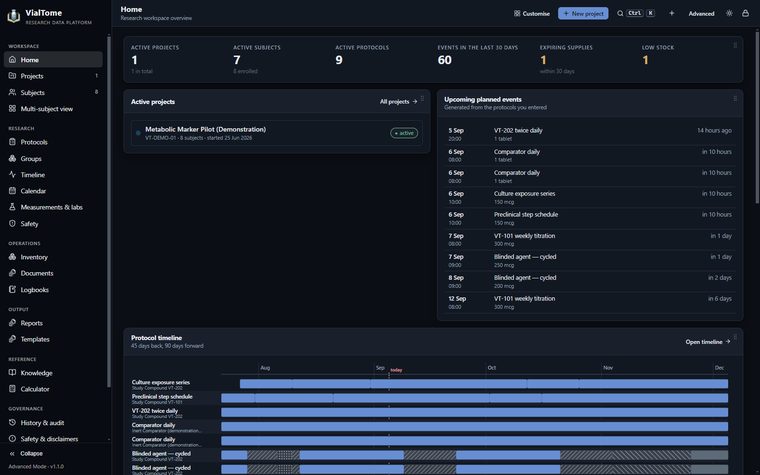Click the History & audit icon
This screenshot has height=475, width=760.
point(13,423)
